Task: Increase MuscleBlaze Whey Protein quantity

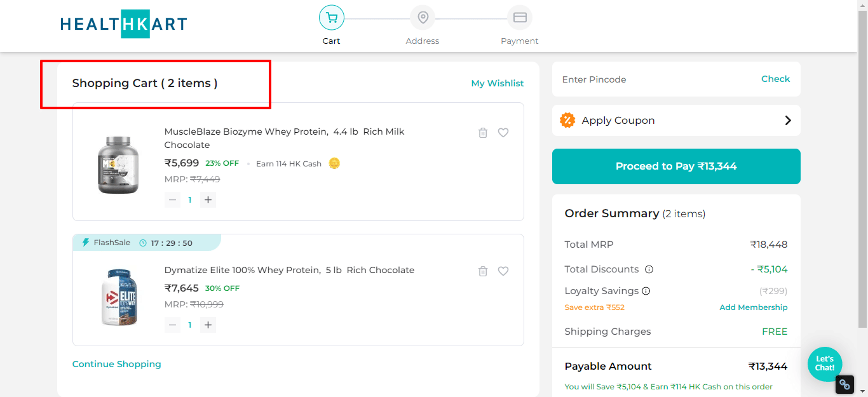Action: point(208,200)
